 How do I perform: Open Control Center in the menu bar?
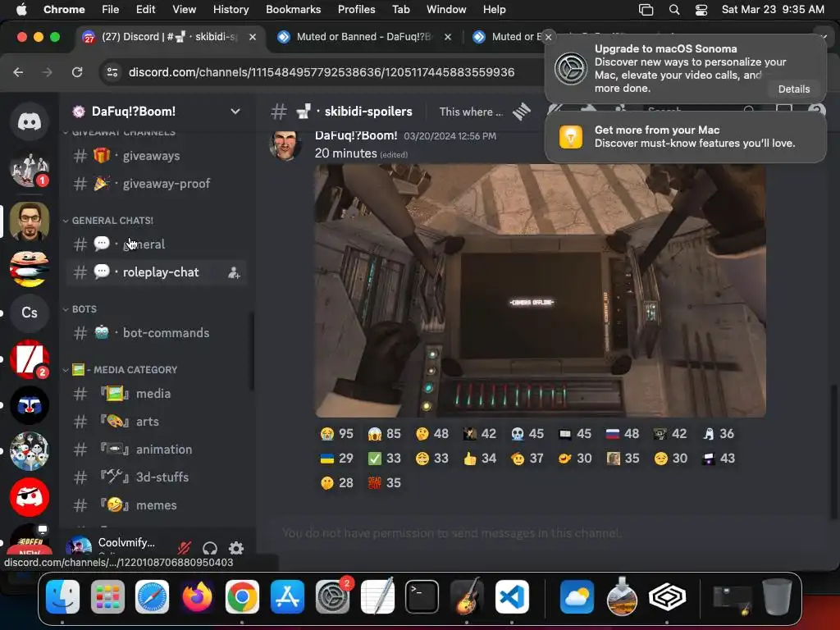pyautogui.click(x=701, y=10)
